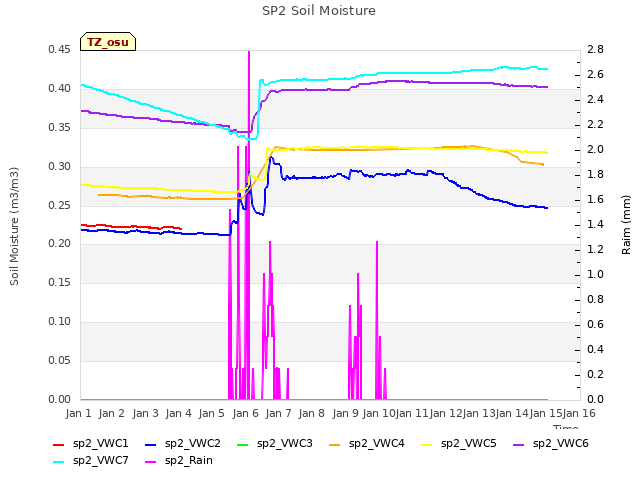
Task: Toggle sp2_Rain series in legend
Action: (x=179, y=460)
